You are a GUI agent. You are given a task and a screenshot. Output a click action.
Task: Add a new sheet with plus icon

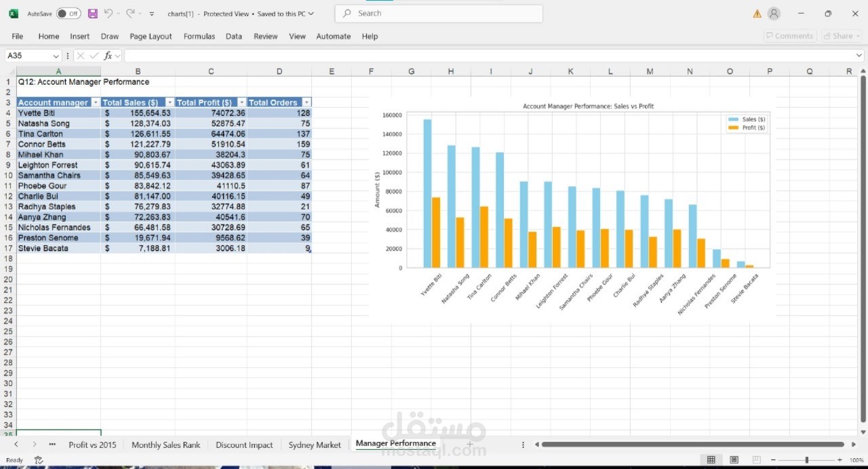click(469, 445)
